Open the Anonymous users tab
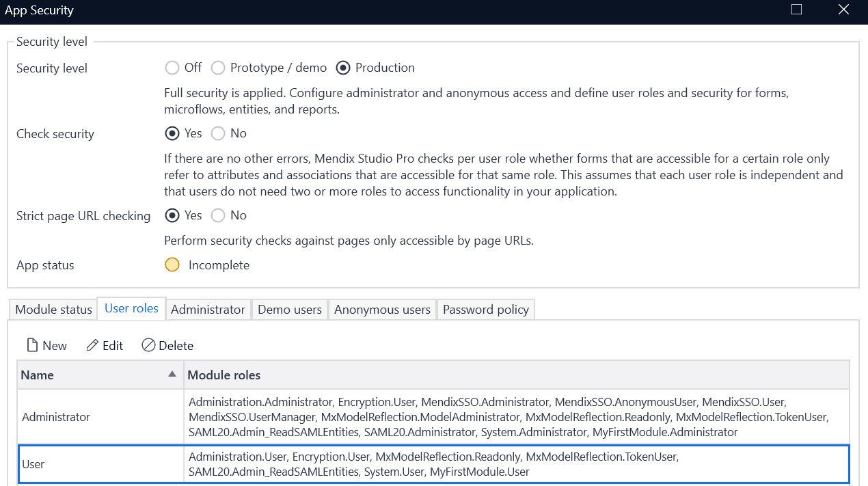The width and height of the screenshot is (868, 486). pos(382,309)
